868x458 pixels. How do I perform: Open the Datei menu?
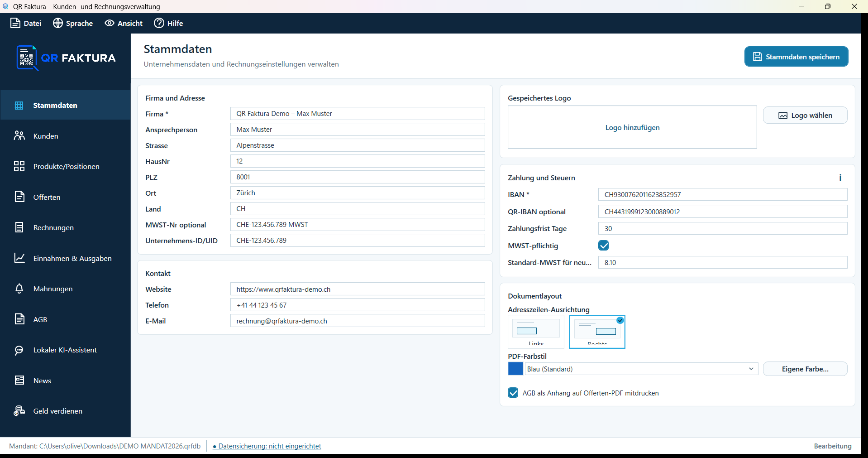click(x=26, y=23)
